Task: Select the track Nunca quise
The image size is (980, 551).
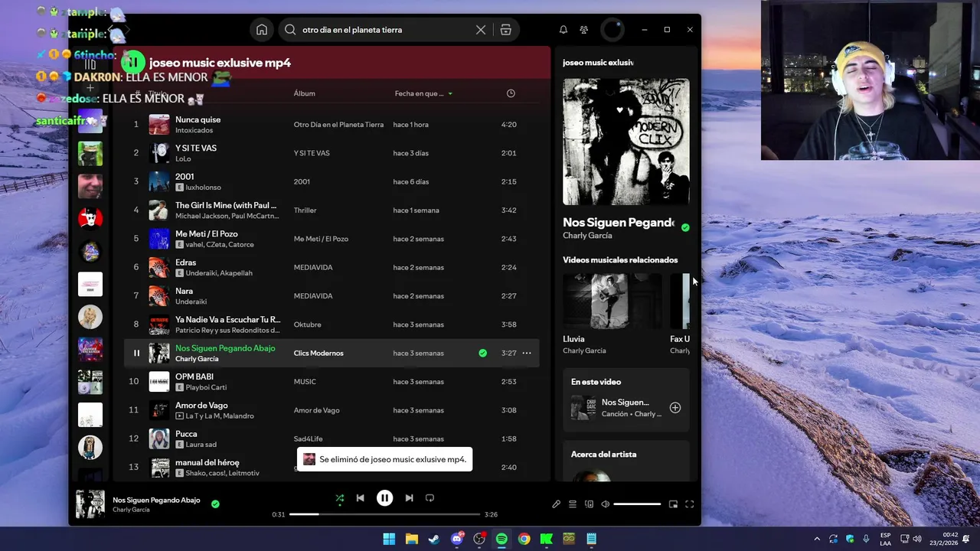Action: [198, 119]
